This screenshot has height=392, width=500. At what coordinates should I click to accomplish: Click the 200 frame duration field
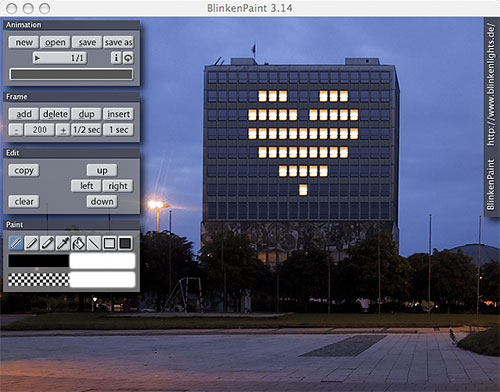coord(39,130)
